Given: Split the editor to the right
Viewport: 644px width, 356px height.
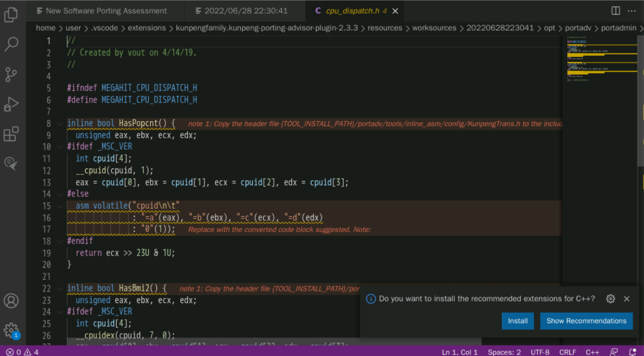Looking at the screenshot, I should [x=616, y=11].
